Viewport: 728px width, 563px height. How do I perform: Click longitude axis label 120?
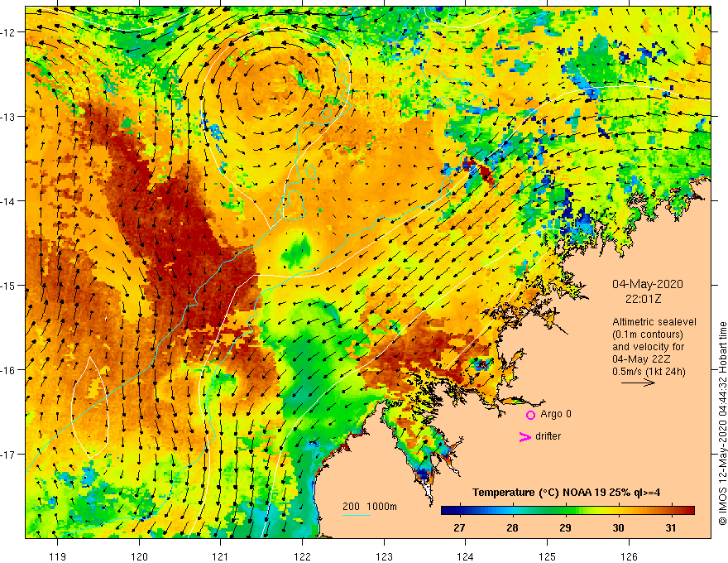(x=139, y=556)
